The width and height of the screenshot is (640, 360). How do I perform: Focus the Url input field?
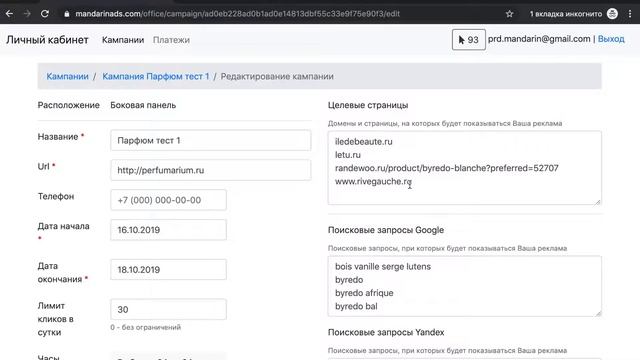click(x=211, y=170)
